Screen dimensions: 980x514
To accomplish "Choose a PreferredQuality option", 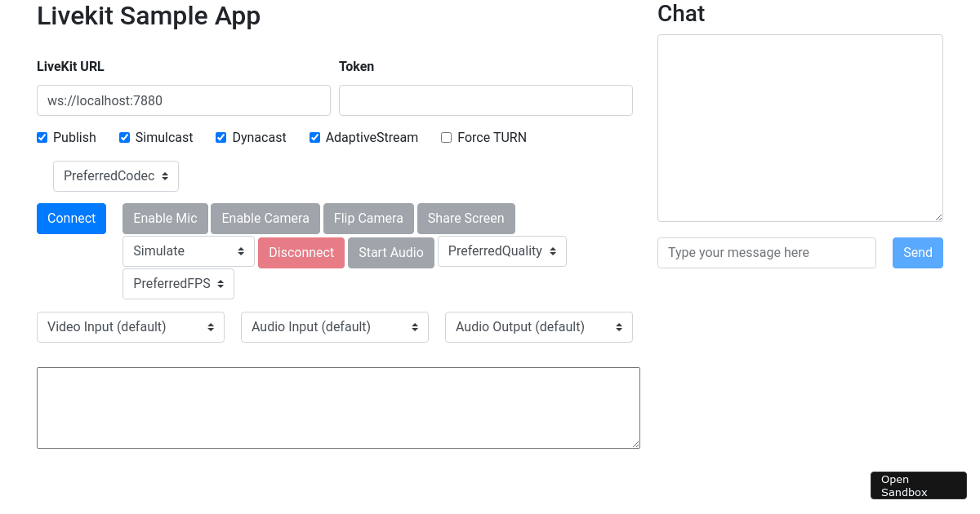I will click(x=501, y=250).
